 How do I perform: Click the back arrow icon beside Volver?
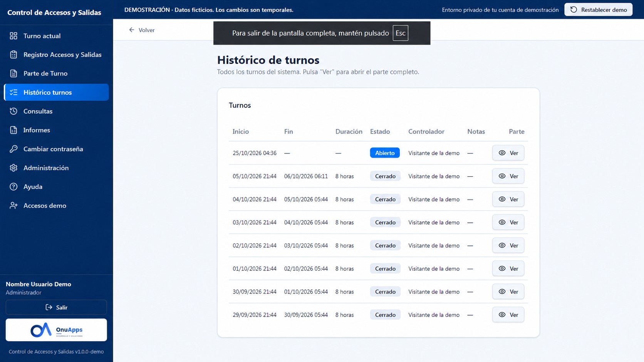pos(132,30)
